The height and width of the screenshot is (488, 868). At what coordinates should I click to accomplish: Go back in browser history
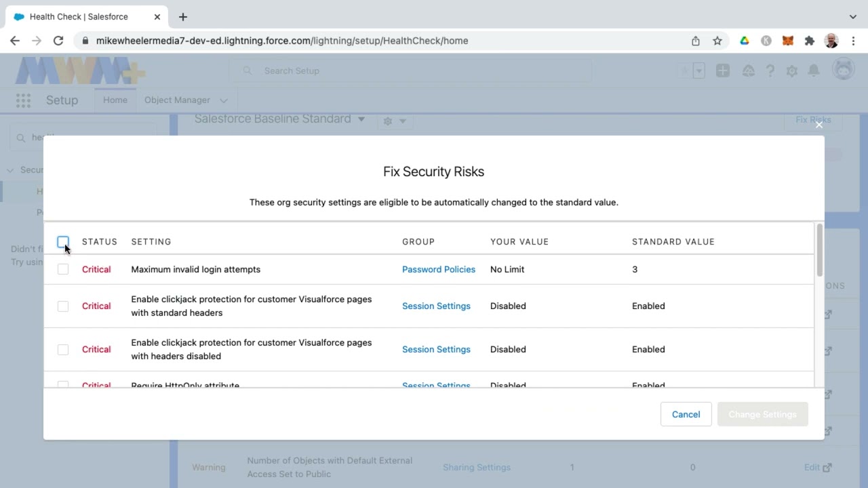point(15,41)
